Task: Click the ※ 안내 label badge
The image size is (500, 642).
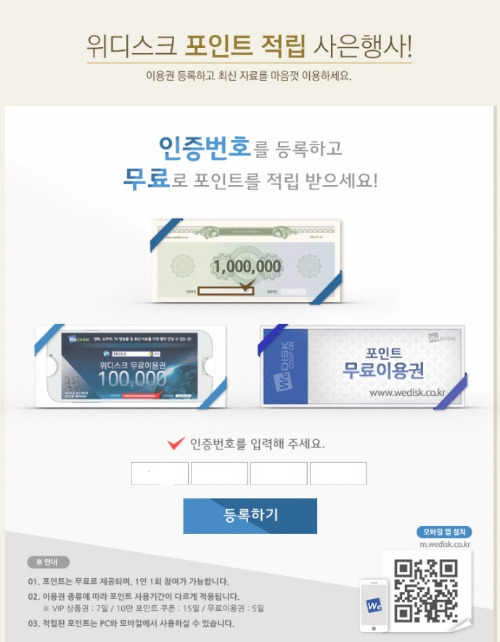Action: pyautogui.click(x=48, y=562)
